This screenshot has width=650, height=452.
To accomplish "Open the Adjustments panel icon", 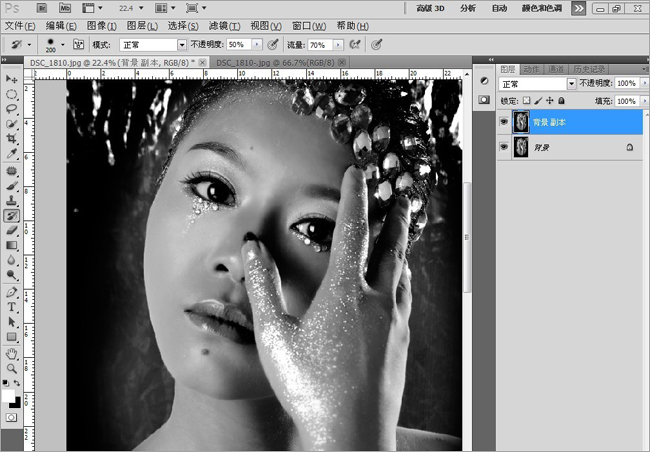I will point(484,81).
